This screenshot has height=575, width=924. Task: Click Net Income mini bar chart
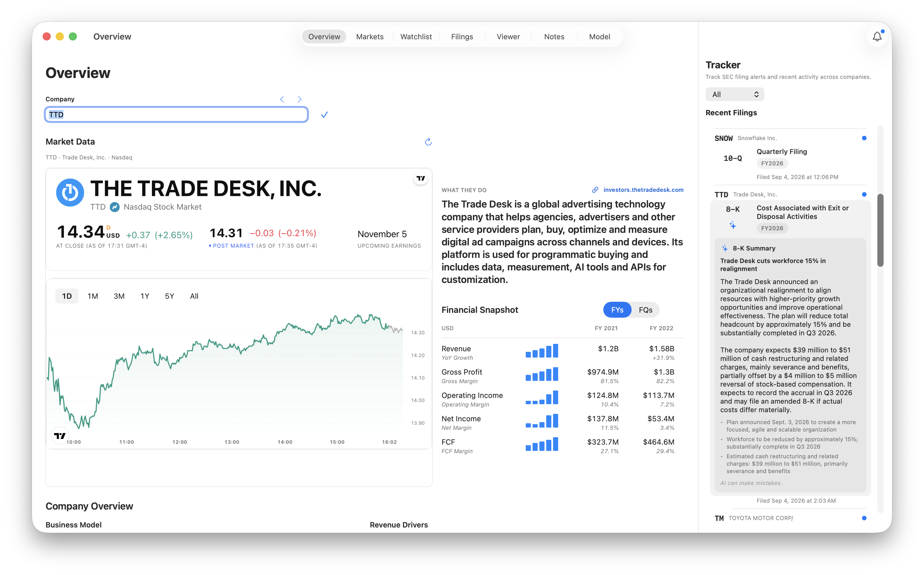pos(542,421)
